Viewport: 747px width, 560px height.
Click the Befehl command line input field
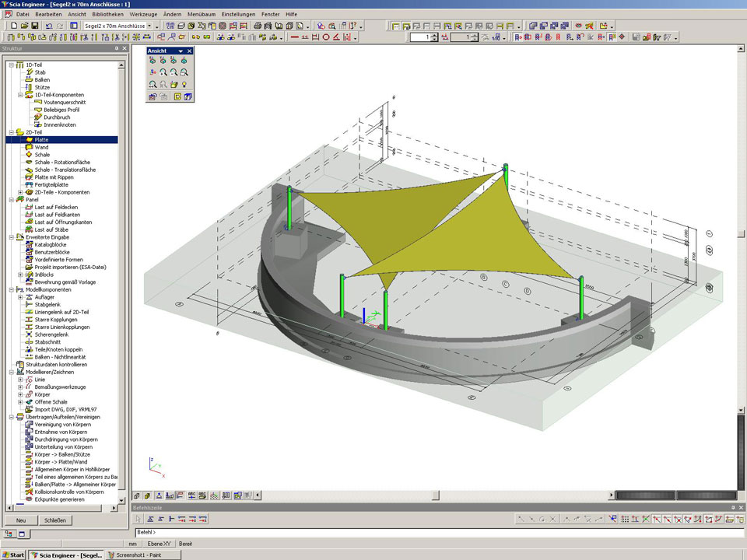click(389, 532)
